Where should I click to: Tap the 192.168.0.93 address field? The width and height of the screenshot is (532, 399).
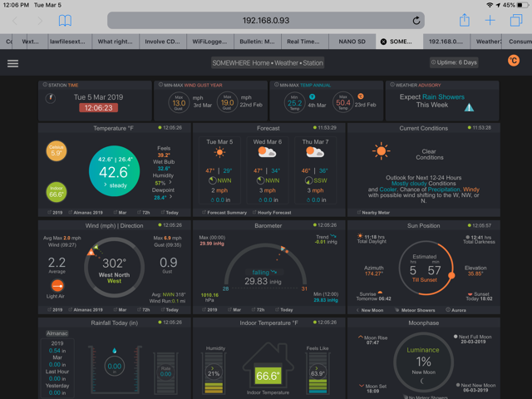(266, 20)
